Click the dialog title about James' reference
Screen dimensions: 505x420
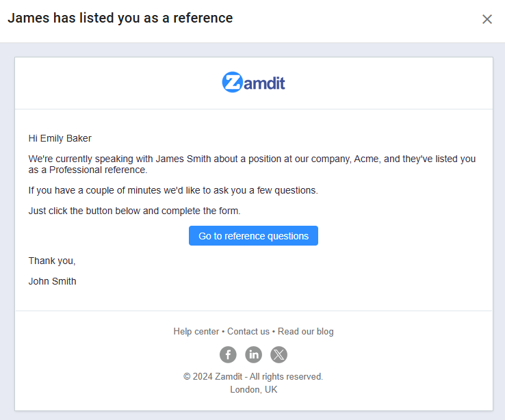click(120, 18)
